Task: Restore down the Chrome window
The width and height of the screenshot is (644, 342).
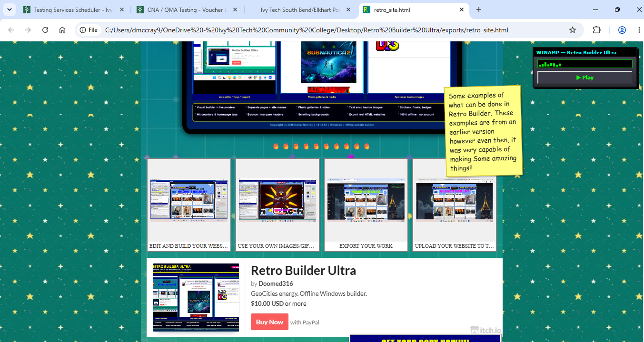Action: pos(617,10)
